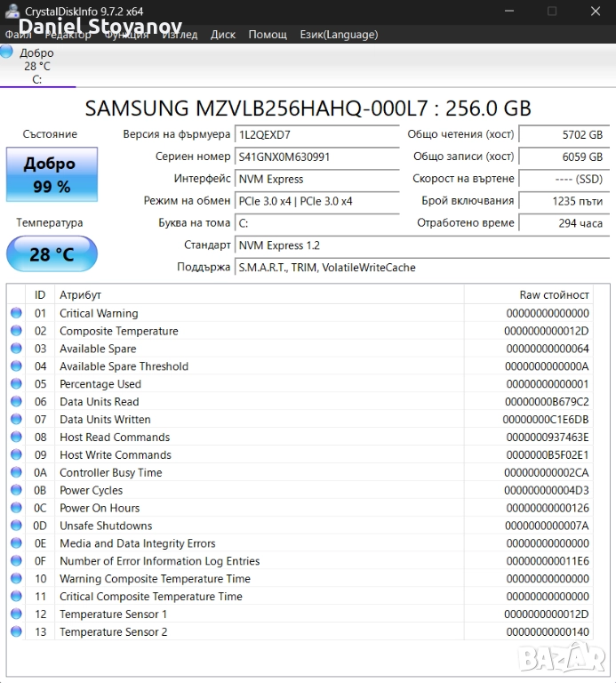Open the Език(Language) menu
This screenshot has height=683, width=616.
click(339, 35)
